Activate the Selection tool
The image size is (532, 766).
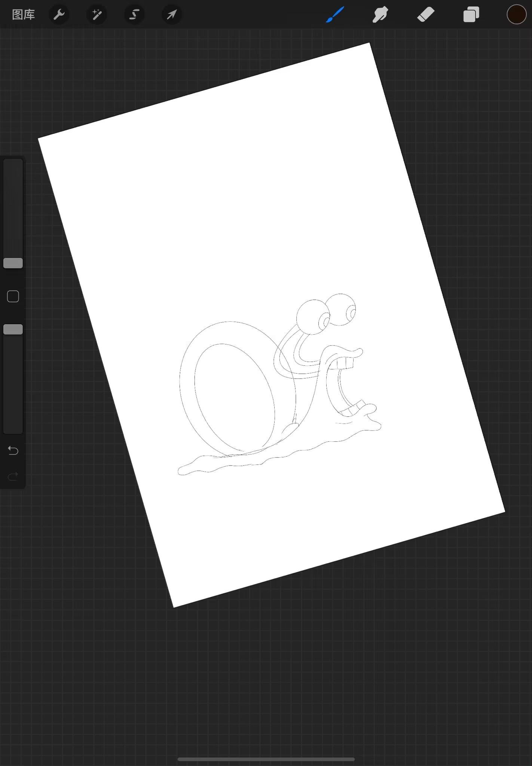[134, 15]
